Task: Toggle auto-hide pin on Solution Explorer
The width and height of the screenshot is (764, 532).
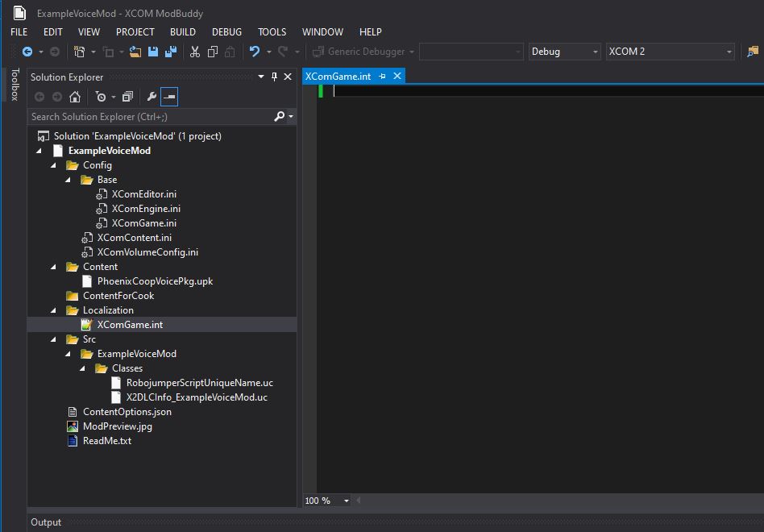Action: tap(274, 77)
